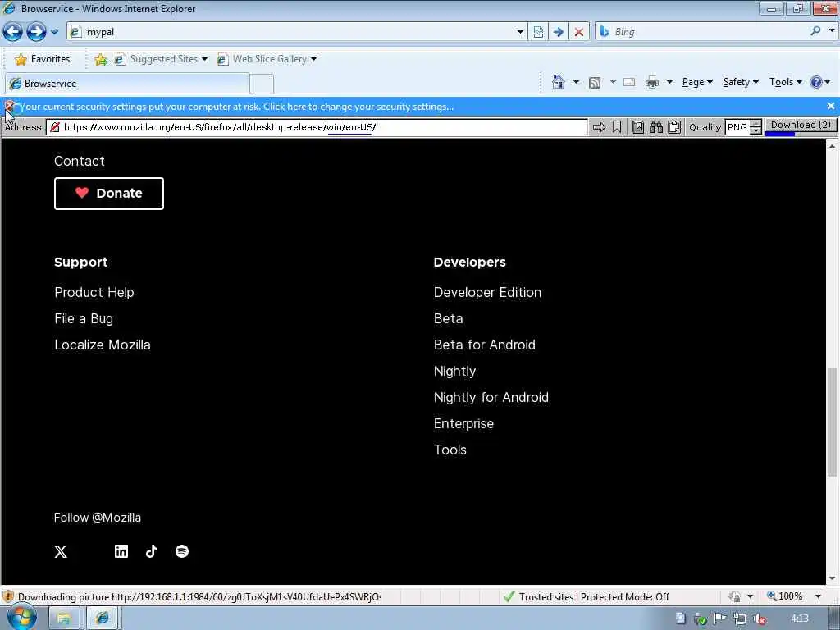
Task: Open recent pages dropdown beside Forward button
Action: (54, 32)
